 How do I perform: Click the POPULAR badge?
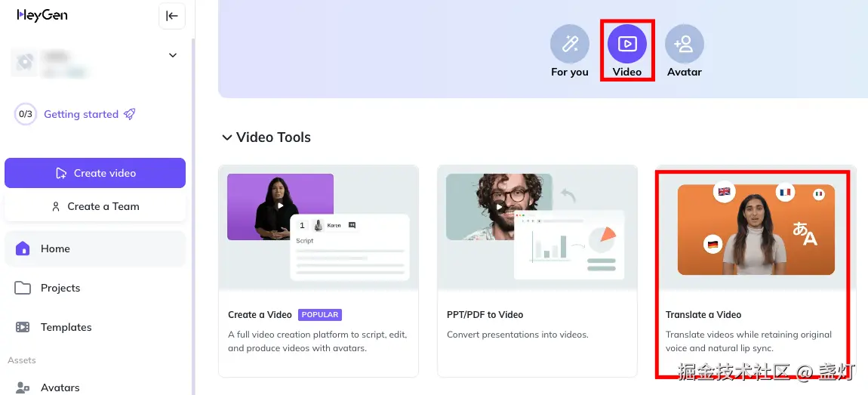click(320, 315)
